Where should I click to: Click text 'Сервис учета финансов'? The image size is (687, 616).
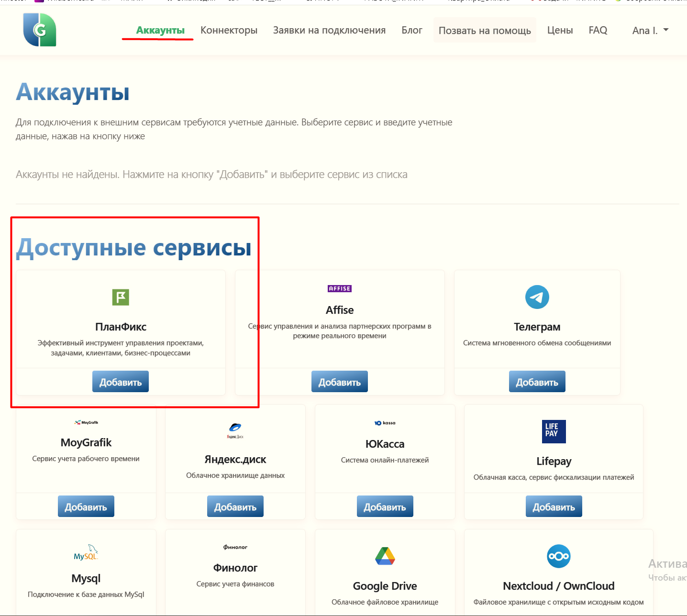click(235, 584)
